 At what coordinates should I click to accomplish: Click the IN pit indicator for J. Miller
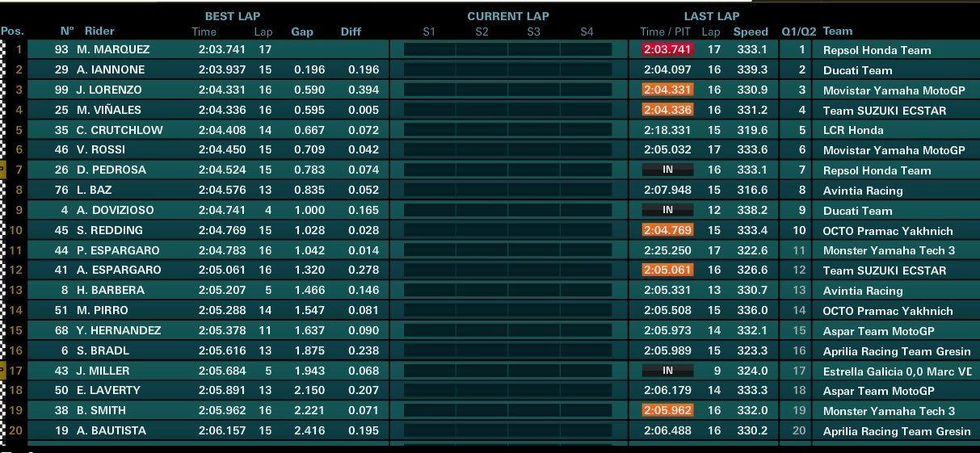[668, 371]
